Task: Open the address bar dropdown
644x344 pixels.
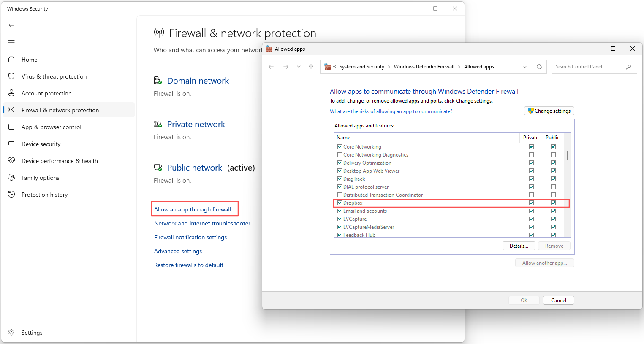Action: click(x=524, y=66)
